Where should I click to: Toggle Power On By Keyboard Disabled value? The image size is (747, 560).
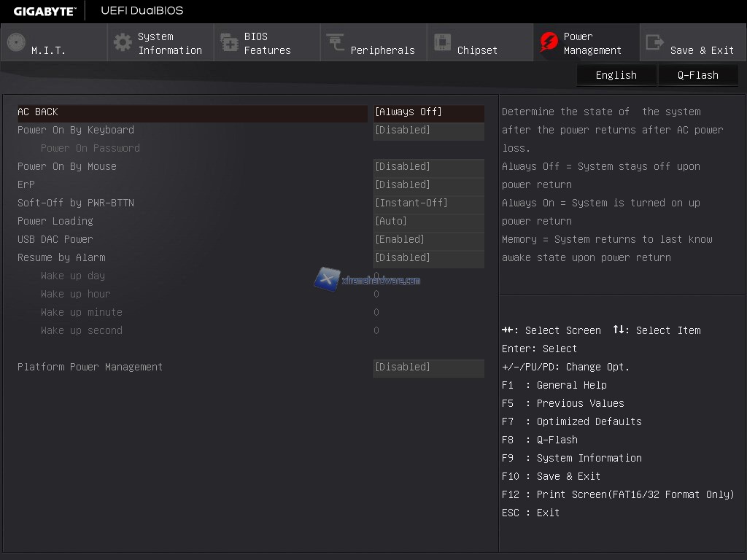[x=428, y=131]
